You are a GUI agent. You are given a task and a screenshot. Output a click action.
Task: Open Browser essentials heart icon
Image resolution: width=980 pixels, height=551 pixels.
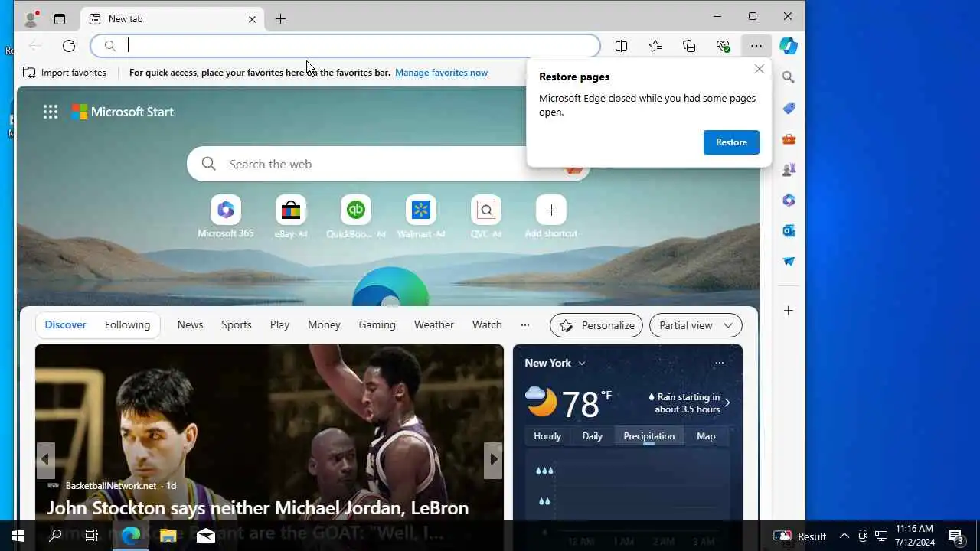pyautogui.click(x=723, y=46)
